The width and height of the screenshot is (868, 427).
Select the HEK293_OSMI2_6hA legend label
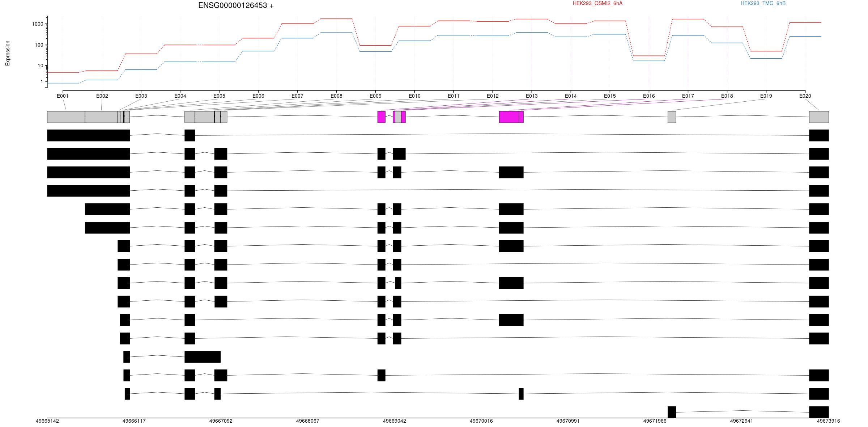point(597,3)
